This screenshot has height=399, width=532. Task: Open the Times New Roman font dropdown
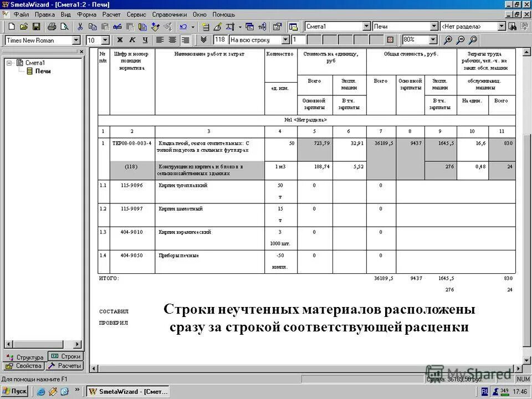[76, 40]
